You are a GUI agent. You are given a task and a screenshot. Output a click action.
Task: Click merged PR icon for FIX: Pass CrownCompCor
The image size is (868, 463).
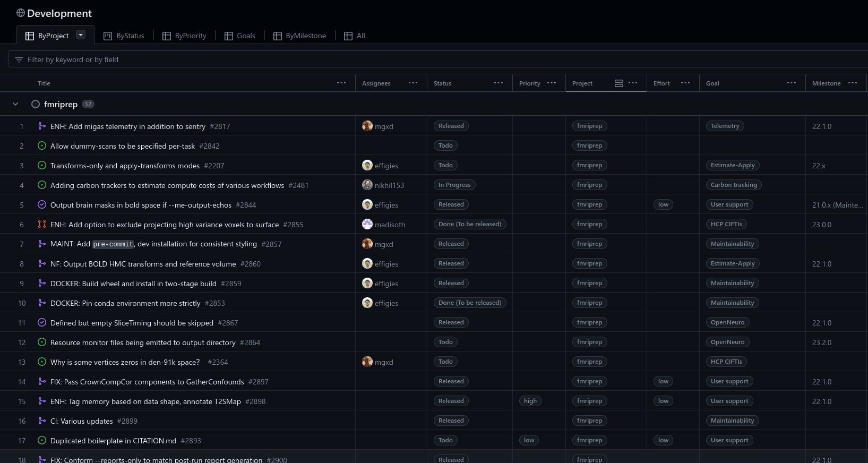(x=42, y=381)
